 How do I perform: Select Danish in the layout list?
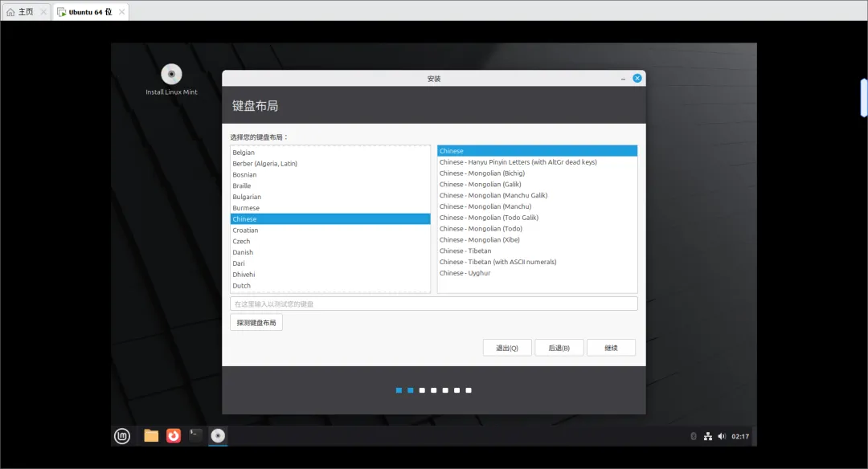tap(330, 252)
